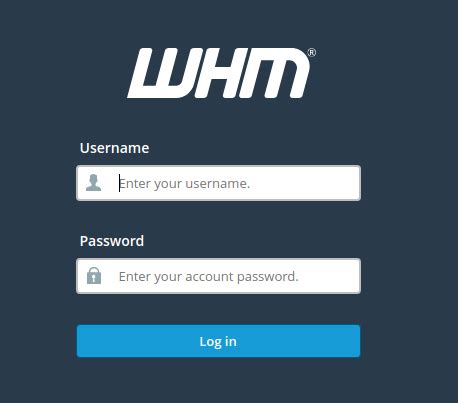458x403 pixels.
Task: Select the word 'password.' in password placeholder
Action: [x=268, y=277]
